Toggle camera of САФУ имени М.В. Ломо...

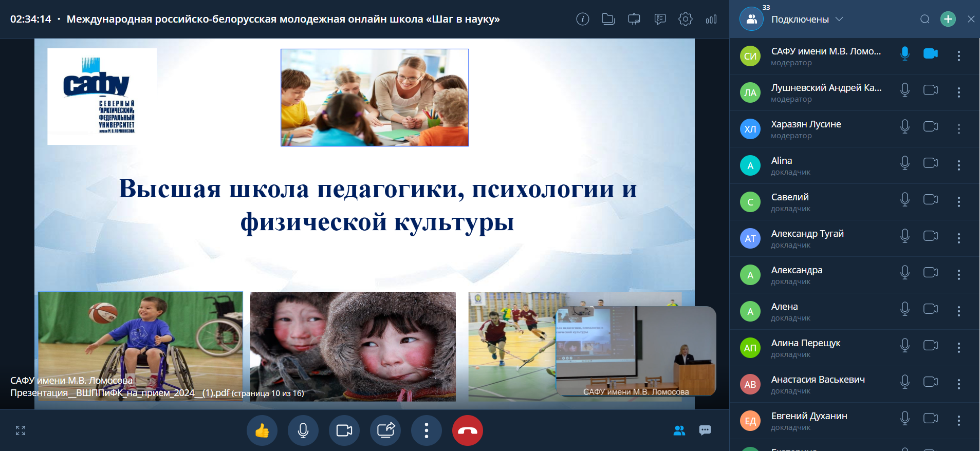point(931,53)
